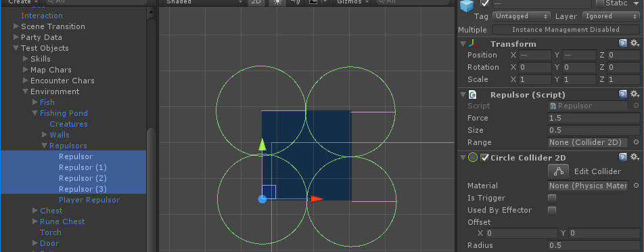The width and height of the screenshot is (644, 252).
Task: Open Repulsor script help book icon
Action: pyautogui.click(x=623, y=94)
